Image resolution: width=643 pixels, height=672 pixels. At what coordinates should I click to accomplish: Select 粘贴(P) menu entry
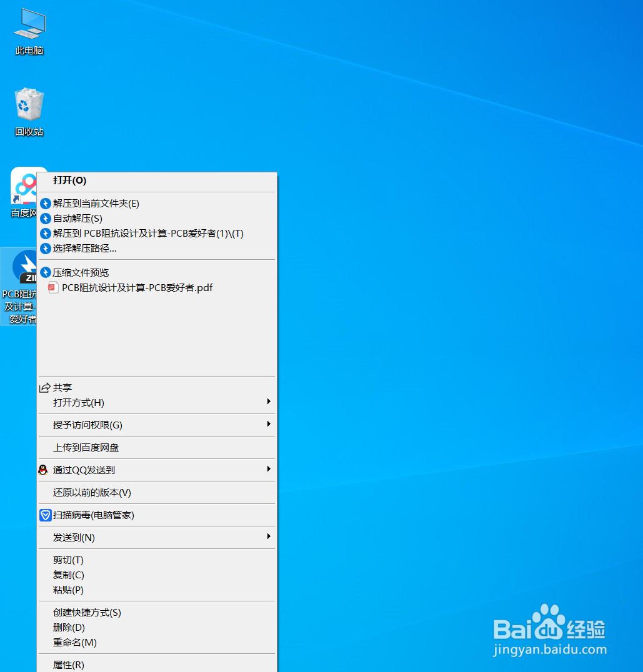click(156, 590)
